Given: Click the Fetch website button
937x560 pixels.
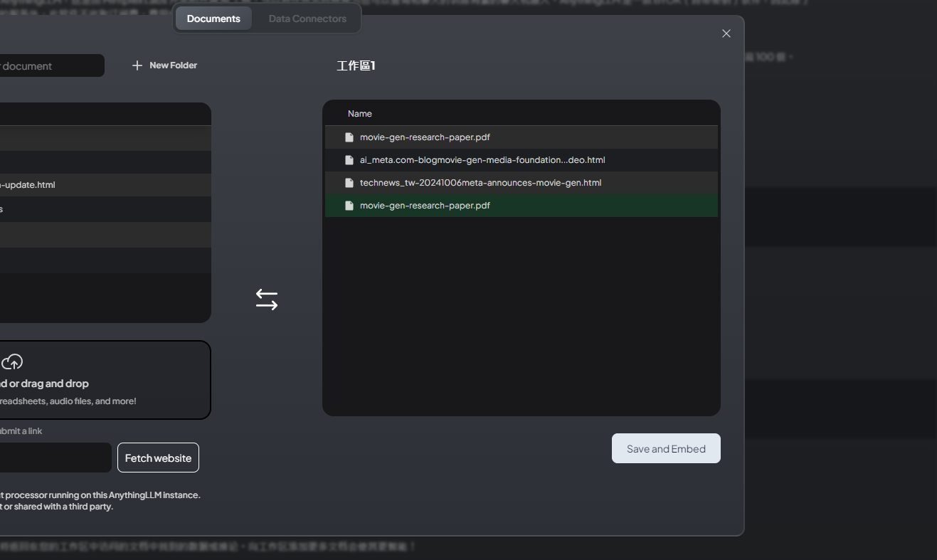Looking at the screenshot, I should 158,458.
